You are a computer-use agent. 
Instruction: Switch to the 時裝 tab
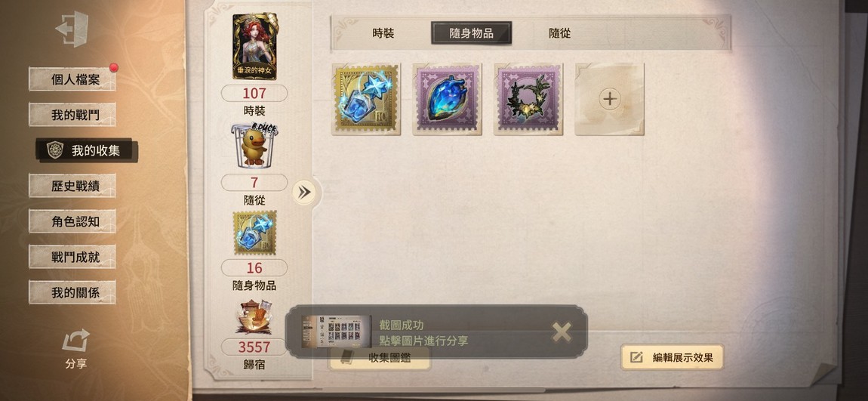(383, 32)
